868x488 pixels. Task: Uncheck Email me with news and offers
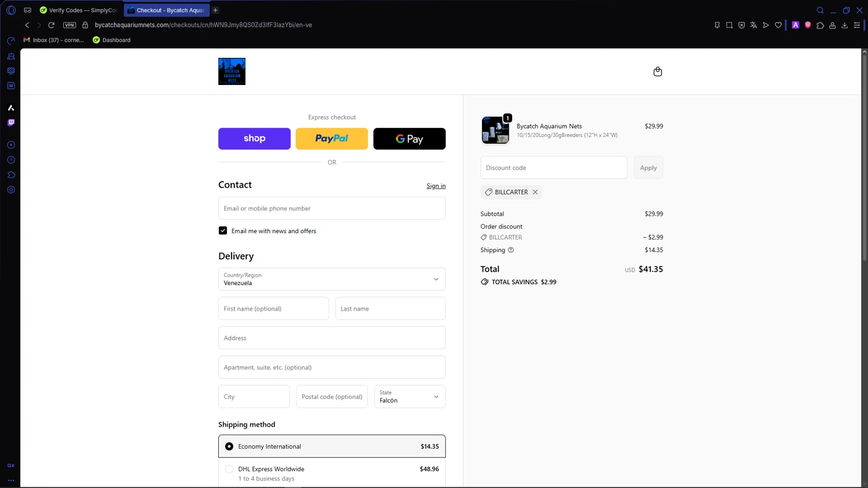223,231
